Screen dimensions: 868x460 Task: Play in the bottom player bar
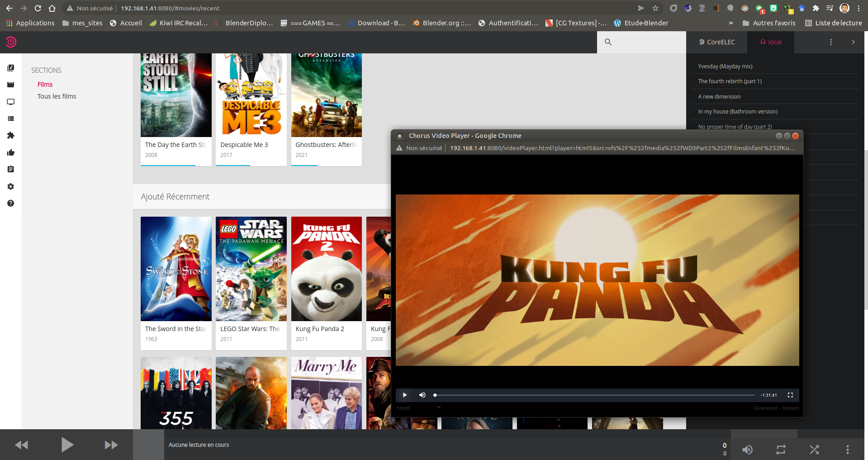click(x=67, y=445)
